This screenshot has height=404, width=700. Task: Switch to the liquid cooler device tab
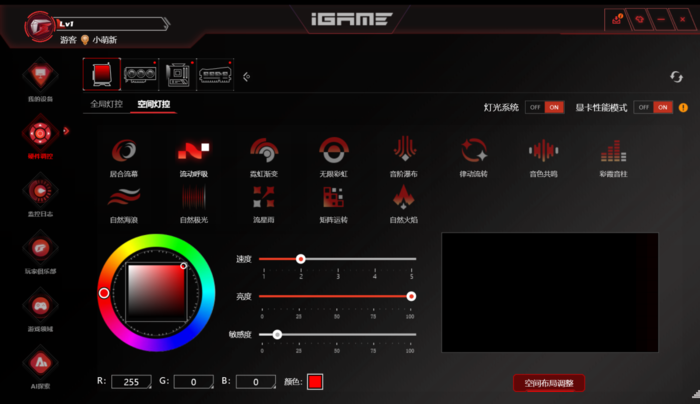point(102,74)
